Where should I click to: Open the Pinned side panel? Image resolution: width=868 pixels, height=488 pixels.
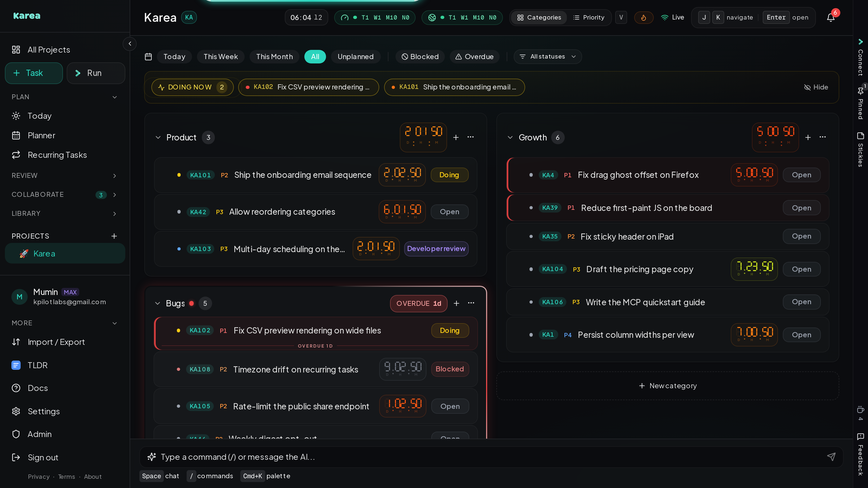[860, 103]
